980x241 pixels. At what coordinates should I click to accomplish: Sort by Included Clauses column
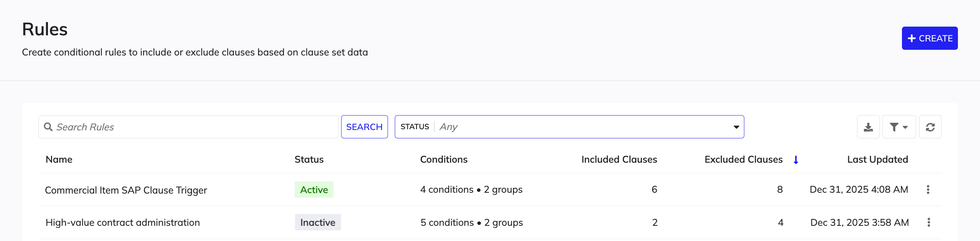point(619,159)
